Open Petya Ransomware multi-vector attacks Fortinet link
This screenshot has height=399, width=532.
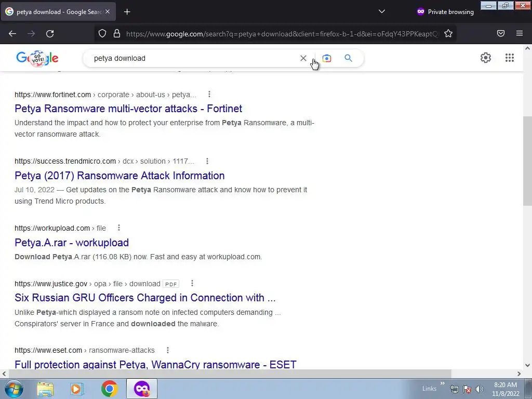128,109
